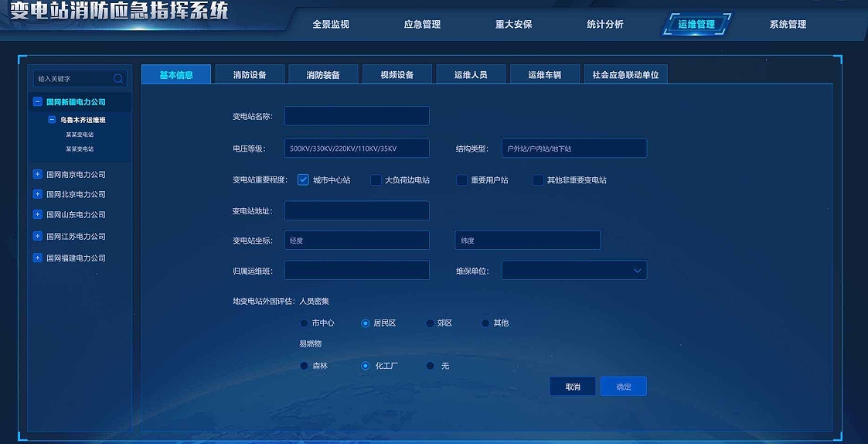The height and width of the screenshot is (444, 868).
Task: Click the 经度 coordinate field
Action: coord(357,241)
